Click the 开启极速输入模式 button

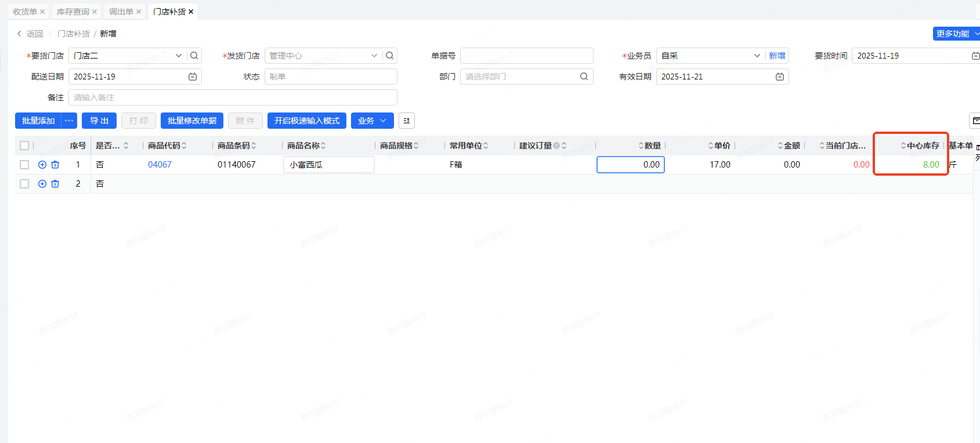[307, 121]
